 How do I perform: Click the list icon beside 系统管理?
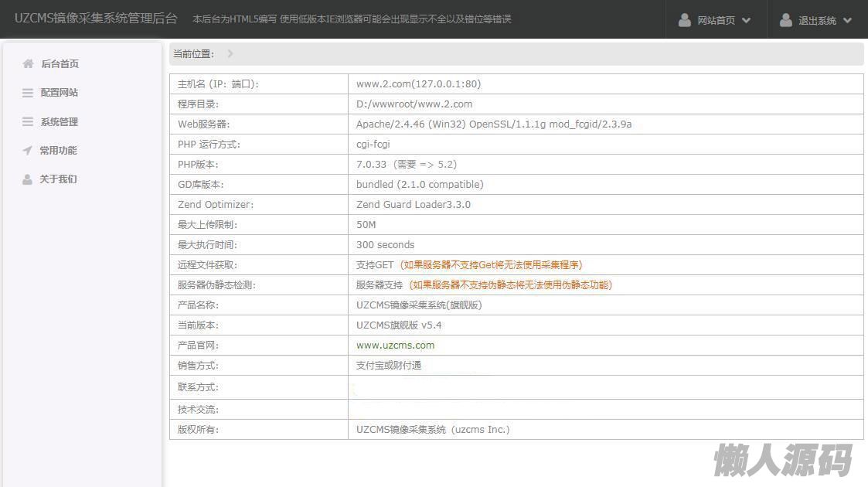tap(28, 122)
